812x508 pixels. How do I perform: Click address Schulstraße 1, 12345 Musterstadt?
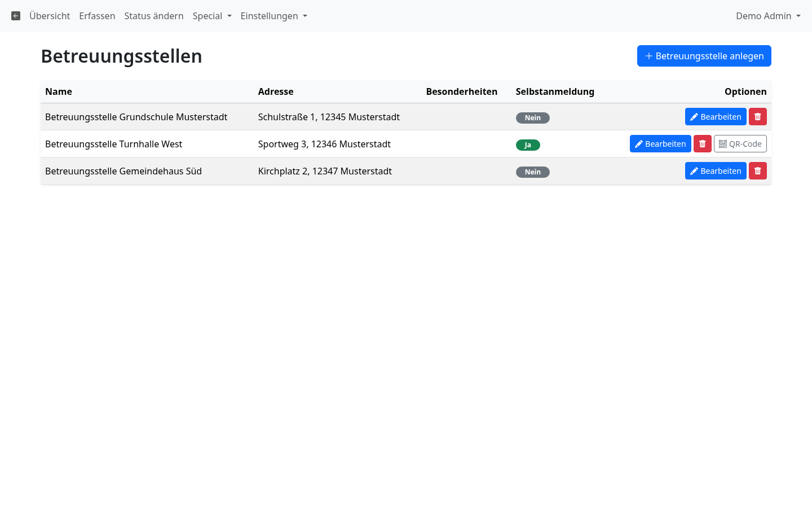click(329, 117)
